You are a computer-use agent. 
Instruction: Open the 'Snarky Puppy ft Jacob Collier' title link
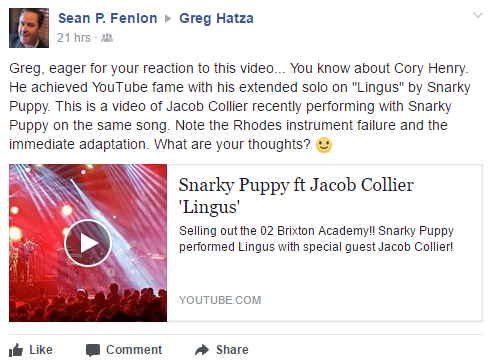coord(296,196)
